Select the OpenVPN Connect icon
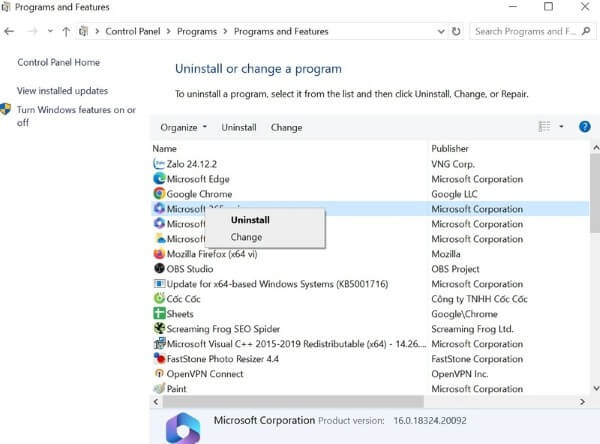The width and height of the screenshot is (600, 444). tap(159, 374)
